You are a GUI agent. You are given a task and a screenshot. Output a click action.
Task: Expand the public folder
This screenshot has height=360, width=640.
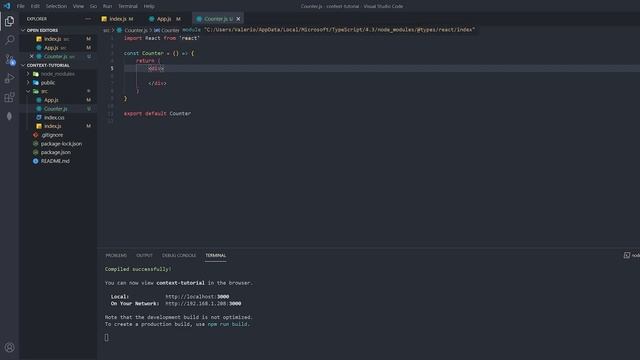point(28,82)
